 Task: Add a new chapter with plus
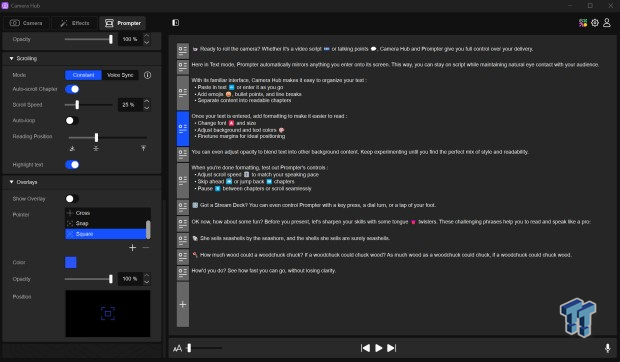coord(183,304)
